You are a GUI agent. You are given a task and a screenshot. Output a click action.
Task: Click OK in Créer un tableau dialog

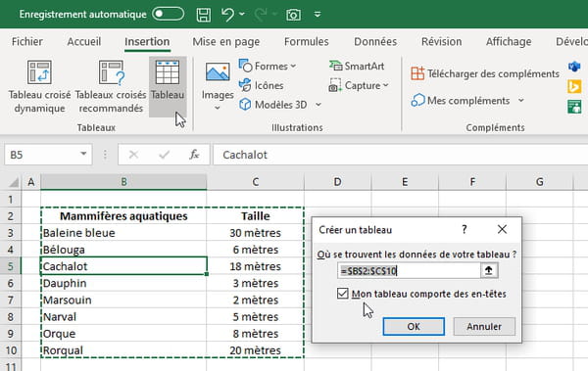pos(414,326)
